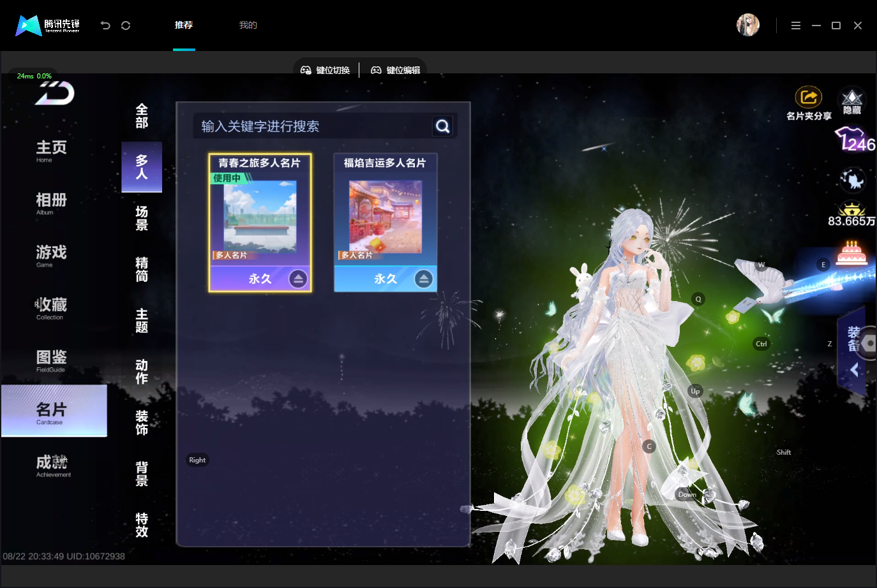The image size is (877, 588).
Task: Select the 青春之旅多人名片 card thumbnail
Action: tap(260, 217)
